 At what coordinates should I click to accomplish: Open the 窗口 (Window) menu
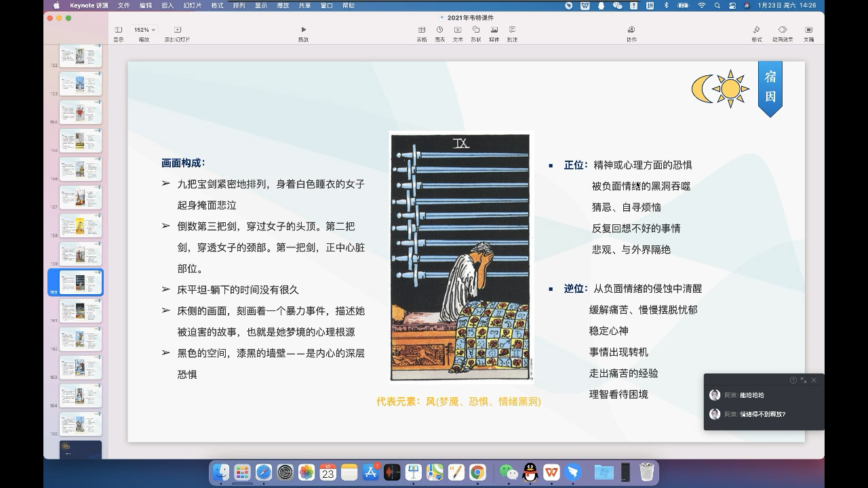click(326, 5)
